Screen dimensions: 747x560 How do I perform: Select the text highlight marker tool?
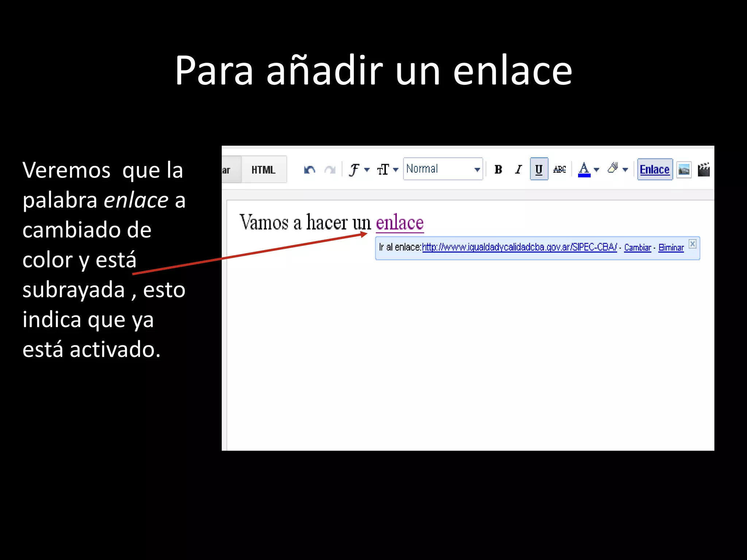tap(613, 168)
